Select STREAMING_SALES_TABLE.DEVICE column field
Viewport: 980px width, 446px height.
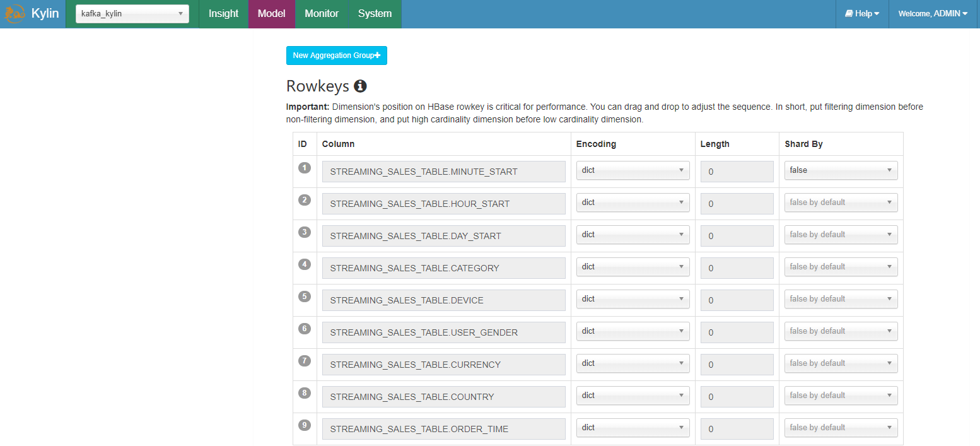(x=444, y=300)
